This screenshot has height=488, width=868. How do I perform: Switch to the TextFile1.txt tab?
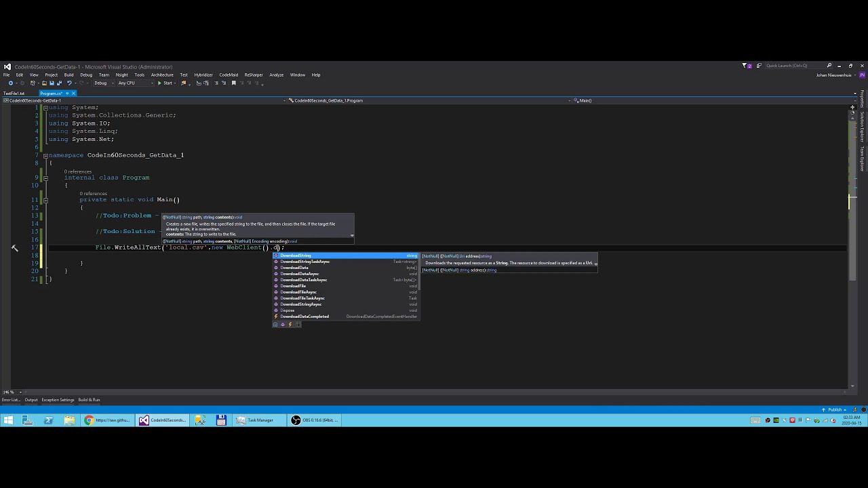pyautogui.click(x=14, y=93)
